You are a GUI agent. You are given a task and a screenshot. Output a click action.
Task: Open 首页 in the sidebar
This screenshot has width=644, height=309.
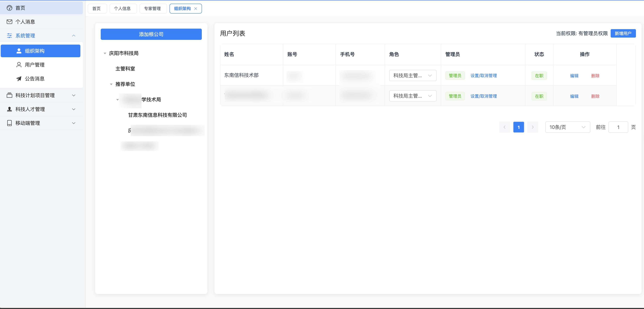[x=41, y=8]
